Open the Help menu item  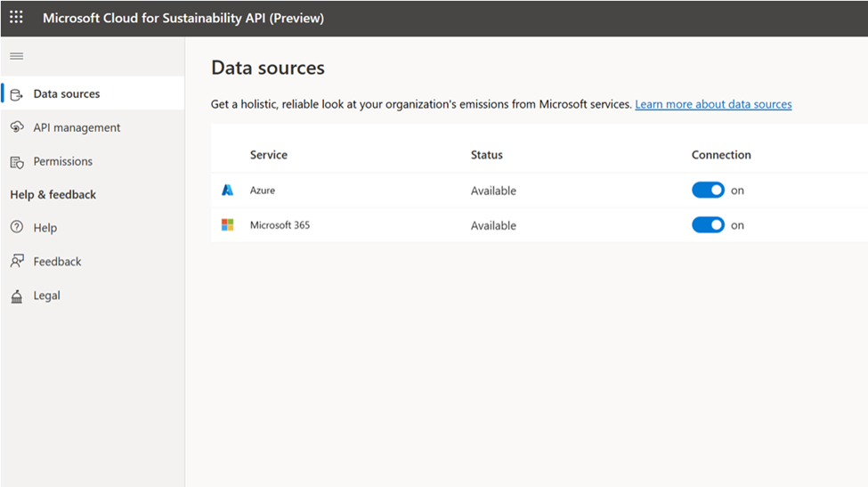click(93, 227)
